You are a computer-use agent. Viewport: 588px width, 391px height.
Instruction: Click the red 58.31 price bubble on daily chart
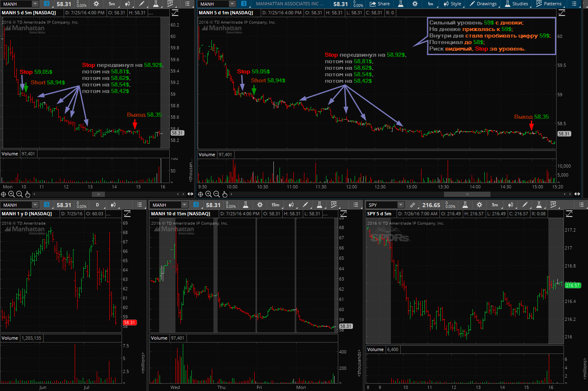(x=129, y=323)
